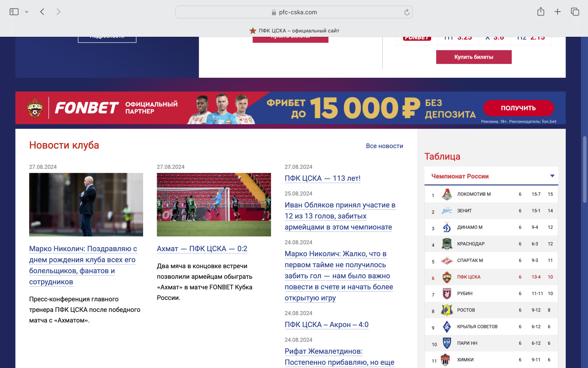Open the ПФК ЦСКА — 113 лет! link
The height and width of the screenshot is (368, 588).
click(323, 178)
